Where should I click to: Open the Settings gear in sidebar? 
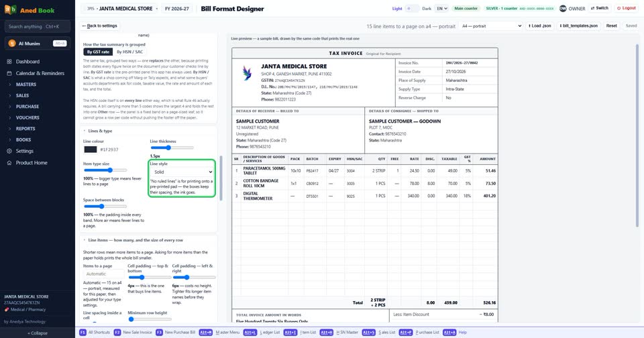pyautogui.click(x=9, y=151)
